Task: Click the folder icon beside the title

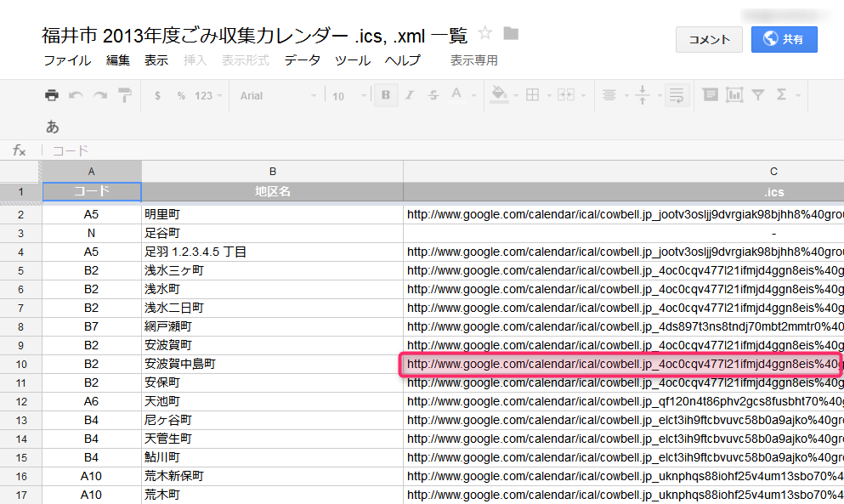Action: [511, 34]
